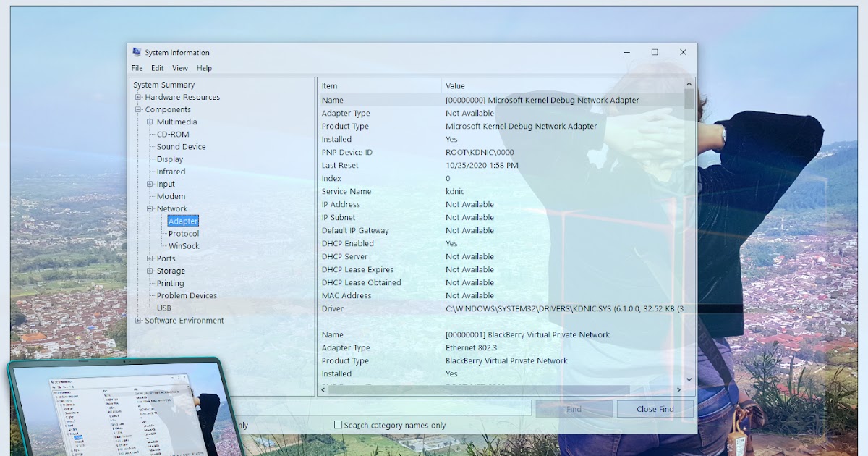Select Printing category
This screenshot has height=456, width=868.
click(170, 283)
